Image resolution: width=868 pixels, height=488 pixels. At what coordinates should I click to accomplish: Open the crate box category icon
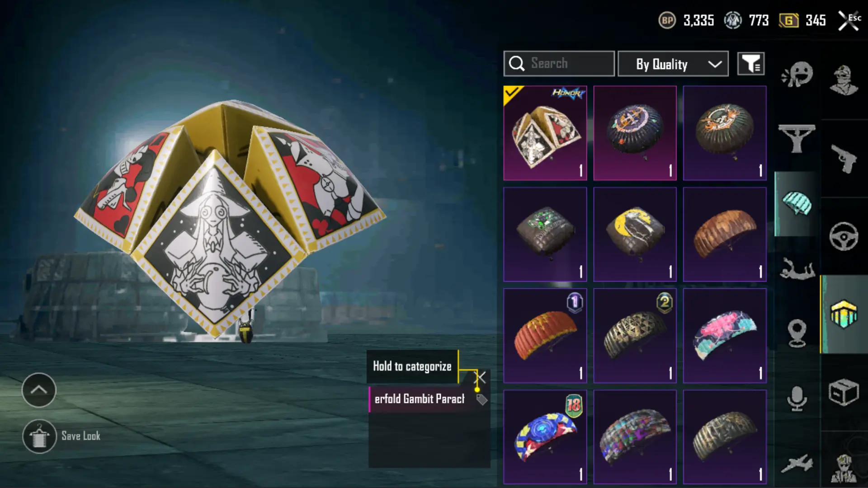pyautogui.click(x=844, y=392)
